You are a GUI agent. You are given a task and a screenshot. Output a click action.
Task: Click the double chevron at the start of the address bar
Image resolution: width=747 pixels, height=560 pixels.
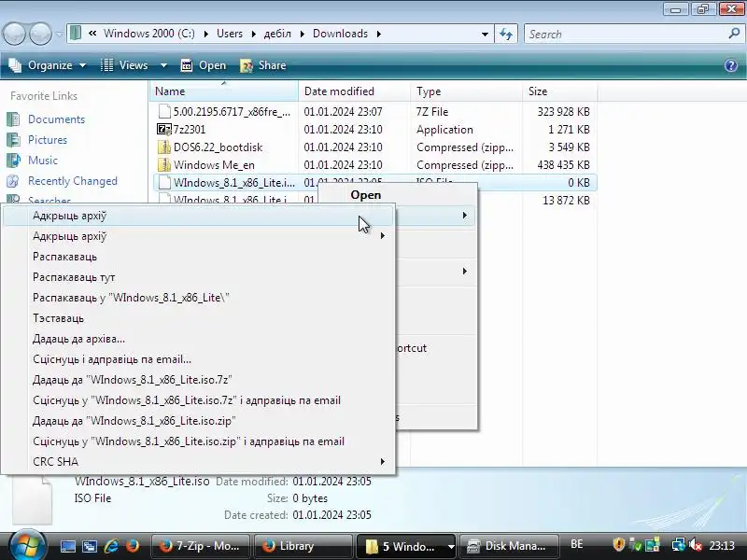click(92, 34)
